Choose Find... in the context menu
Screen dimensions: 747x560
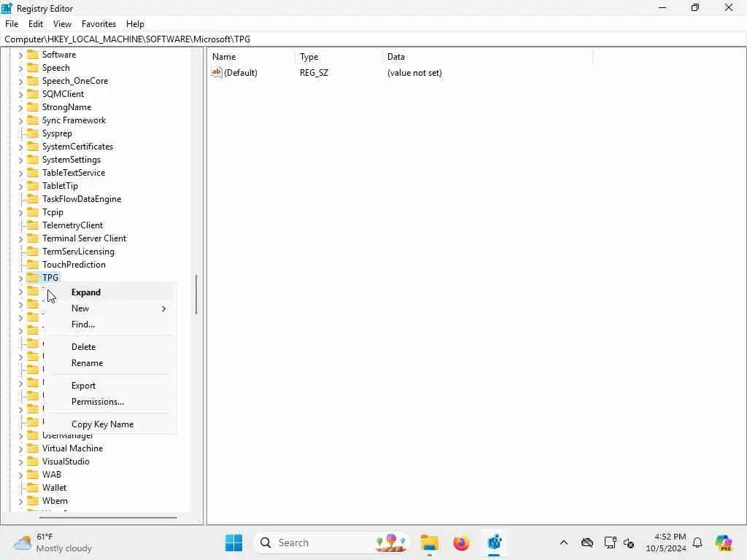[112, 324]
